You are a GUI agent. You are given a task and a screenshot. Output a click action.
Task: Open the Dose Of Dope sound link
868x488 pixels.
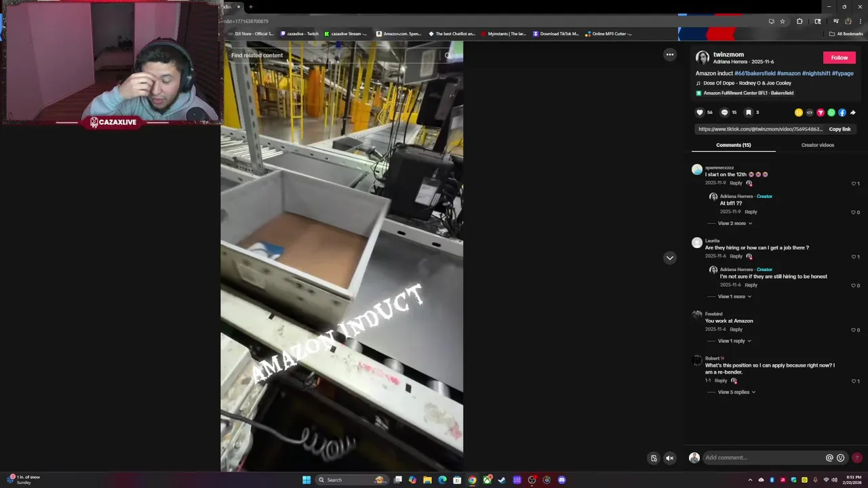[747, 83]
